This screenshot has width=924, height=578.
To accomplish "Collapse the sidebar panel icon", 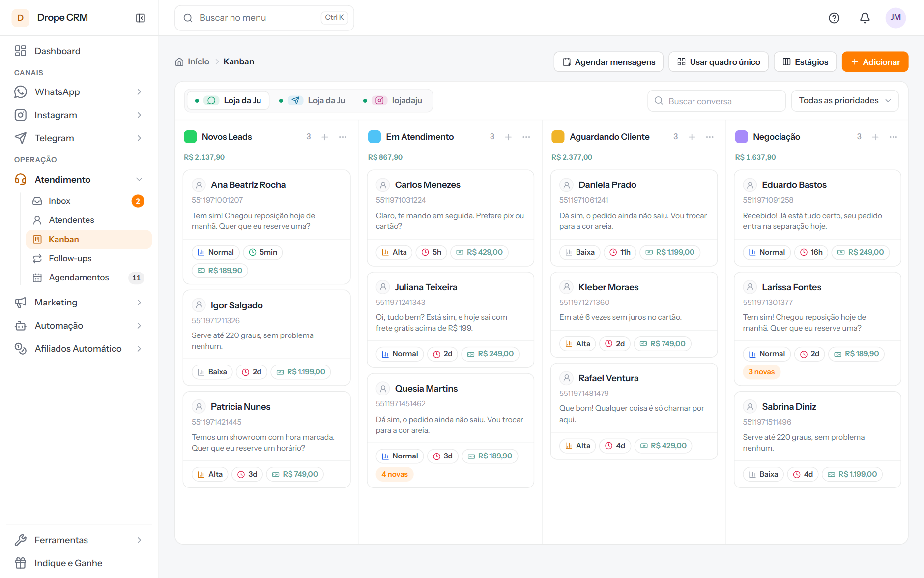I will coord(141,18).
